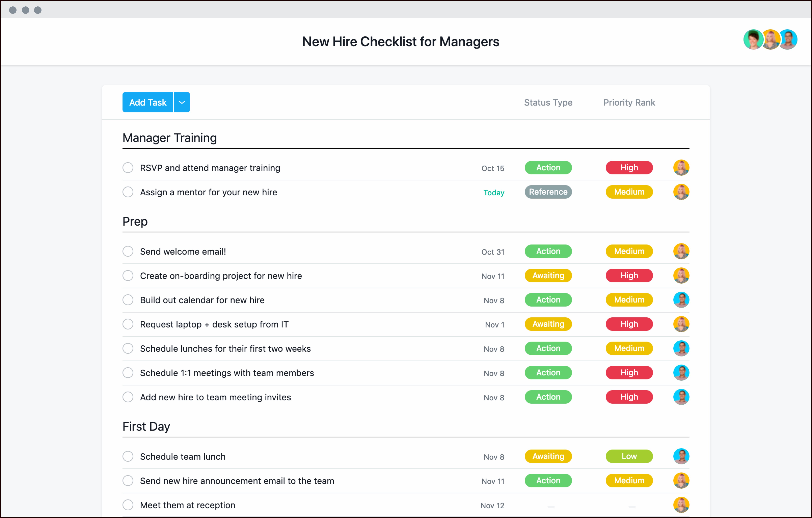This screenshot has width=812, height=518.
Task: Click the Today due date on Assign a mentor task
Action: click(x=493, y=192)
